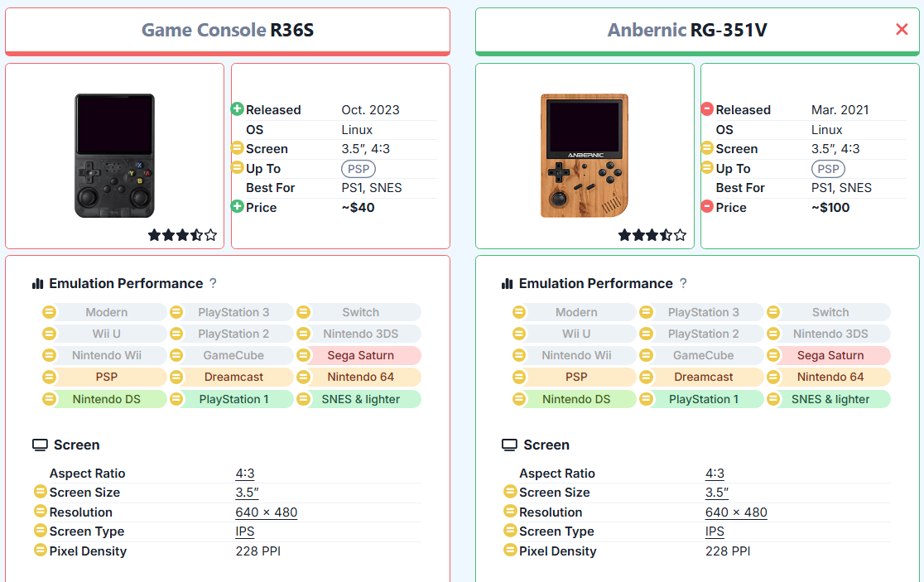The width and height of the screenshot is (924, 582).
Task: Select the PlayStation 1 pill under R36S
Action: click(233, 399)
